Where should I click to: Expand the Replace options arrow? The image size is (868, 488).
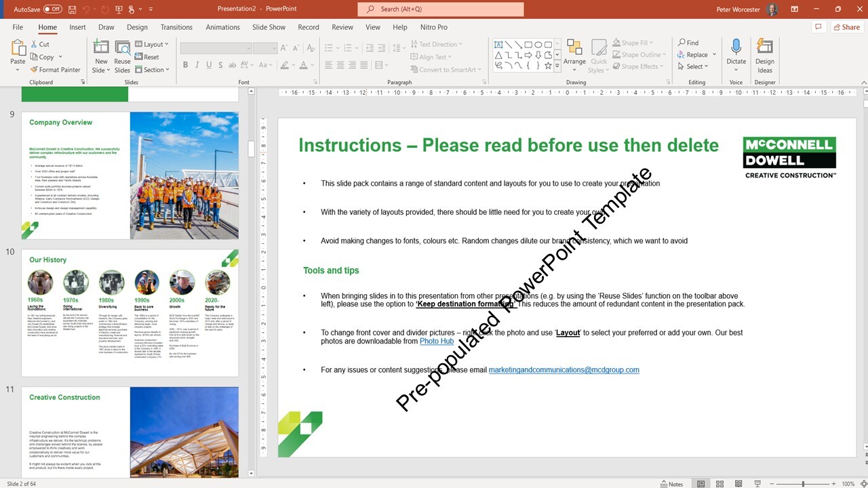pyautogui.click(x=715, y=55)
